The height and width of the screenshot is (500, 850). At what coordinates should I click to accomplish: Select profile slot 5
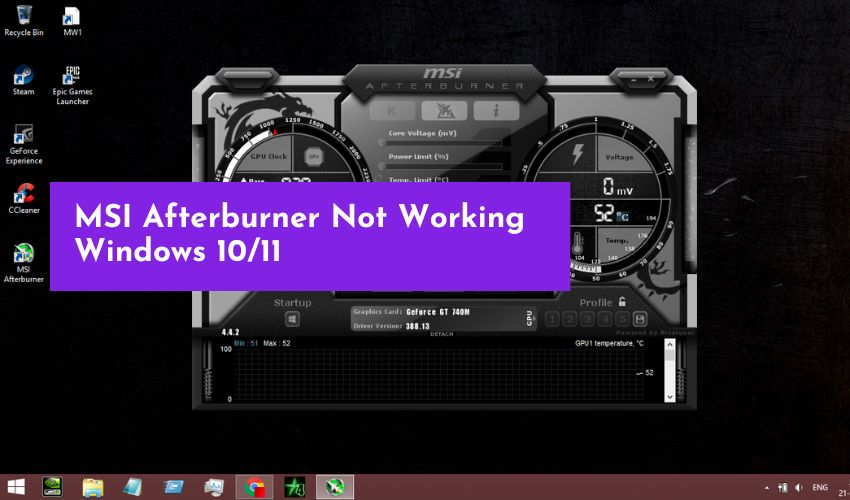622,319
